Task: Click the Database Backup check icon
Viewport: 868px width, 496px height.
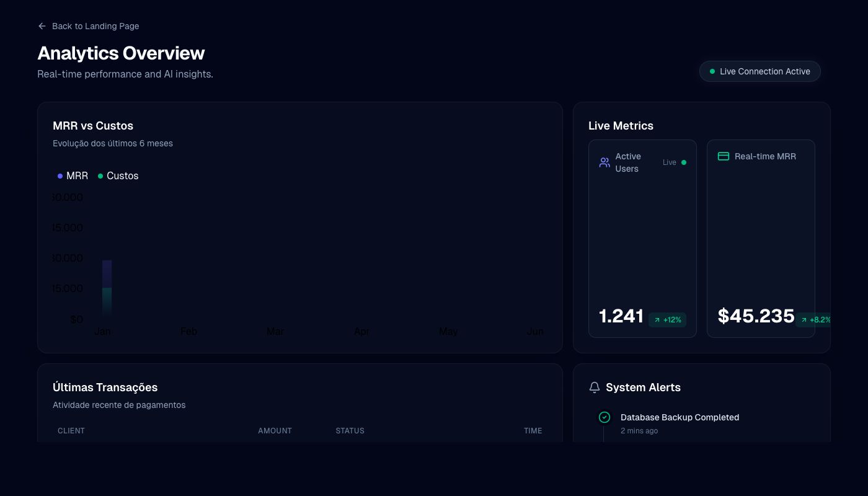Action: pos(604,417)
